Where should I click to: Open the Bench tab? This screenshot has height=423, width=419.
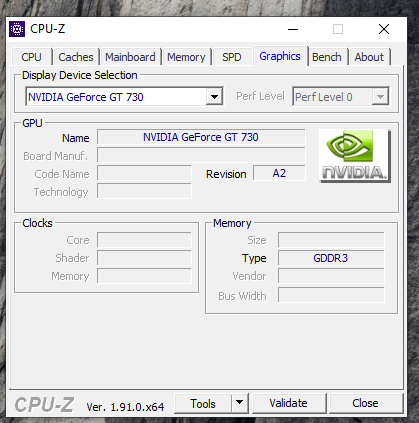327,57
